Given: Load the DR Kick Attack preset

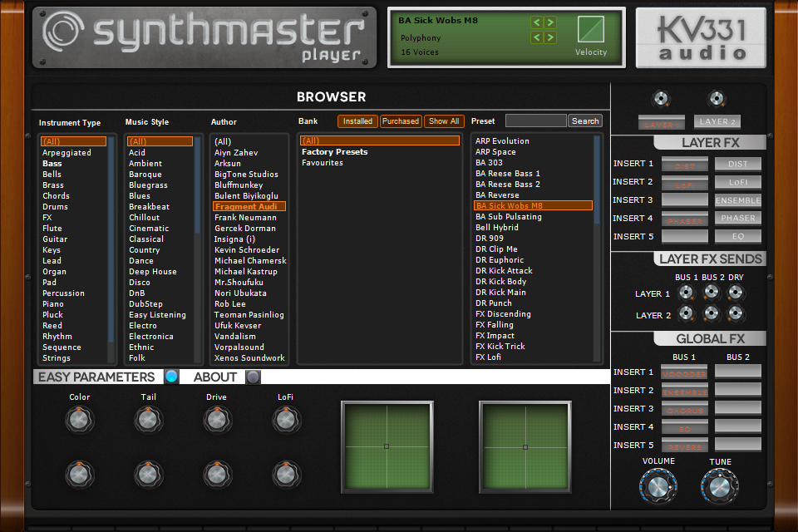Looking at the screenshot, I should [x=504, y=271].
